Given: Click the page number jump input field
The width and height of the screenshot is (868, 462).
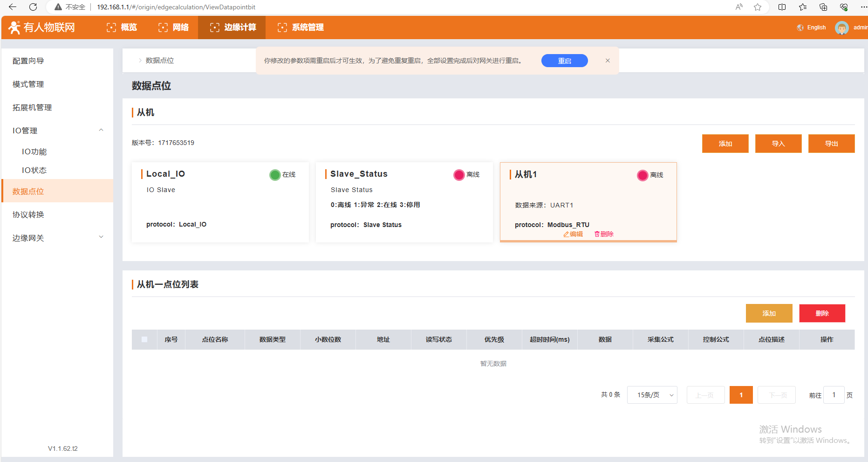Looking at the screenshot, I should click(x=834, y=395).
